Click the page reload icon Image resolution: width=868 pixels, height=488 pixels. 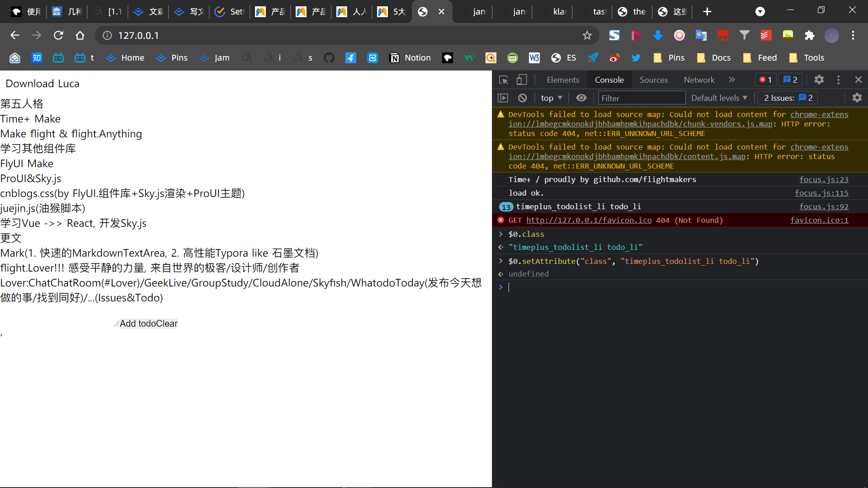58,35
